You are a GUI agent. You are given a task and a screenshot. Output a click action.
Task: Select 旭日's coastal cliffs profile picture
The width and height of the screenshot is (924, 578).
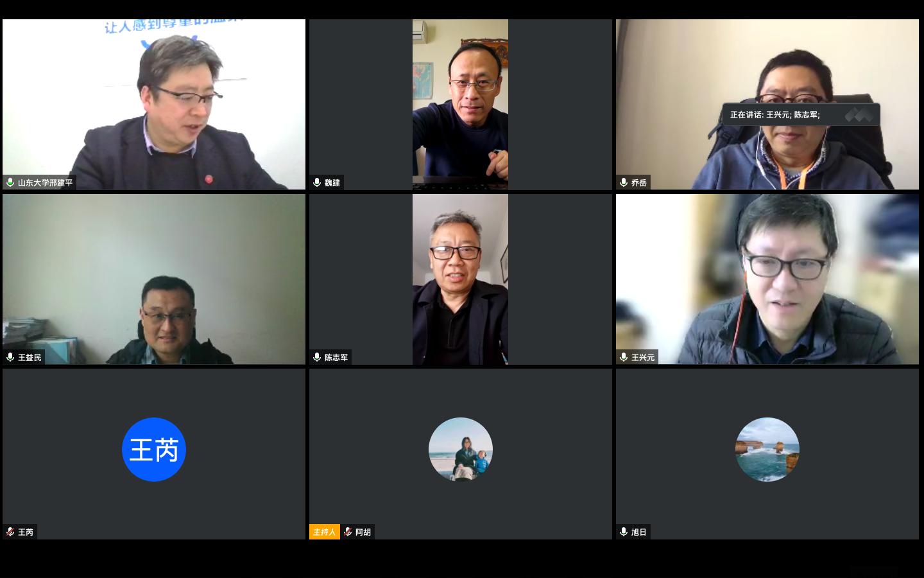click(x=767, y=450)
